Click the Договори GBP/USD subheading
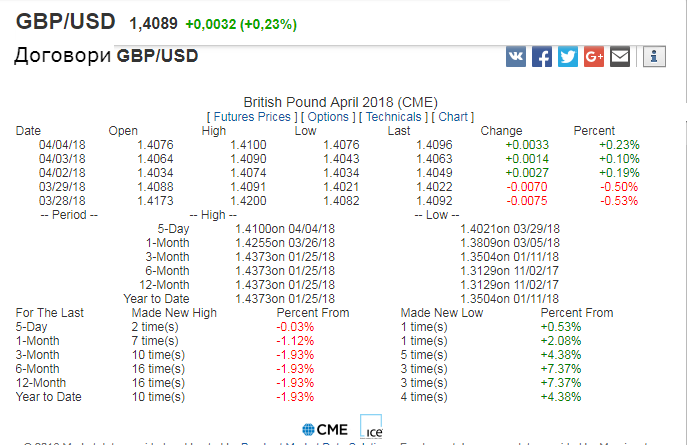This screenshot has height=445, width=687. coord(106,56)
